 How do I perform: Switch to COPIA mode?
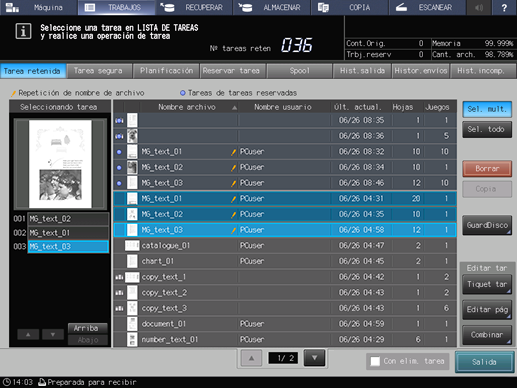click(x=349, y=7)
